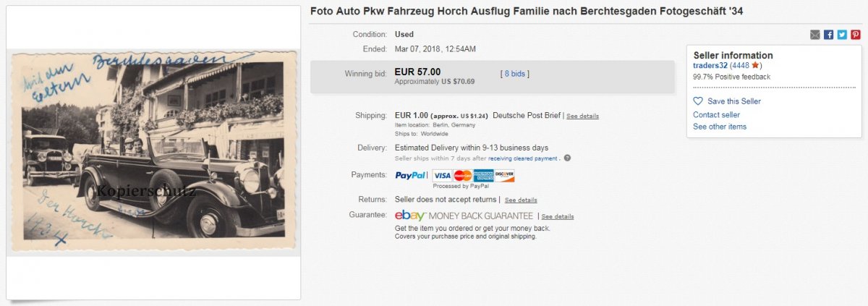Open seller profile traders32
868x306 pixels.
[710, 66]
